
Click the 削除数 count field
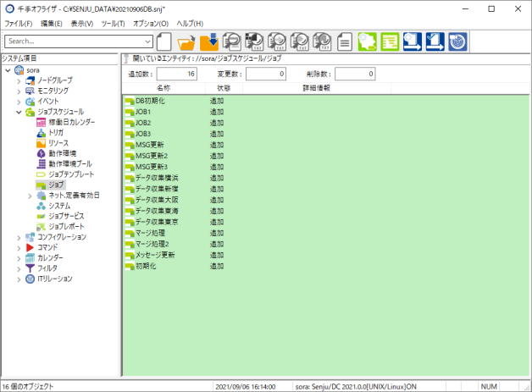pos(355,74)
